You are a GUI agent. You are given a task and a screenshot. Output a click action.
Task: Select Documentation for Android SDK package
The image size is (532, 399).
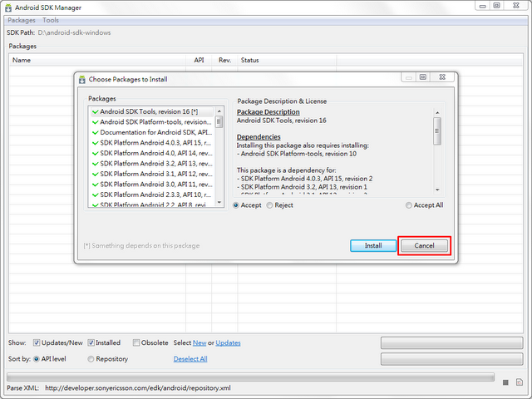[x=151, y=132]
